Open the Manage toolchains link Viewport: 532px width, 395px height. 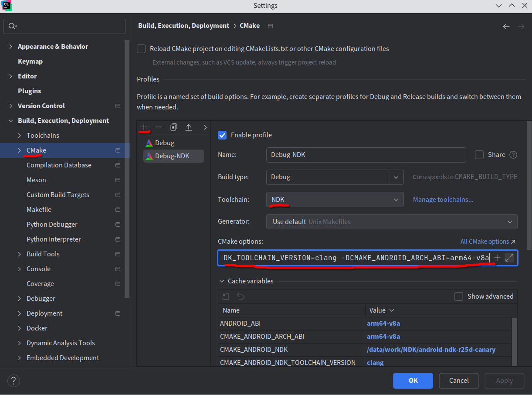click(x=443, y=200)
